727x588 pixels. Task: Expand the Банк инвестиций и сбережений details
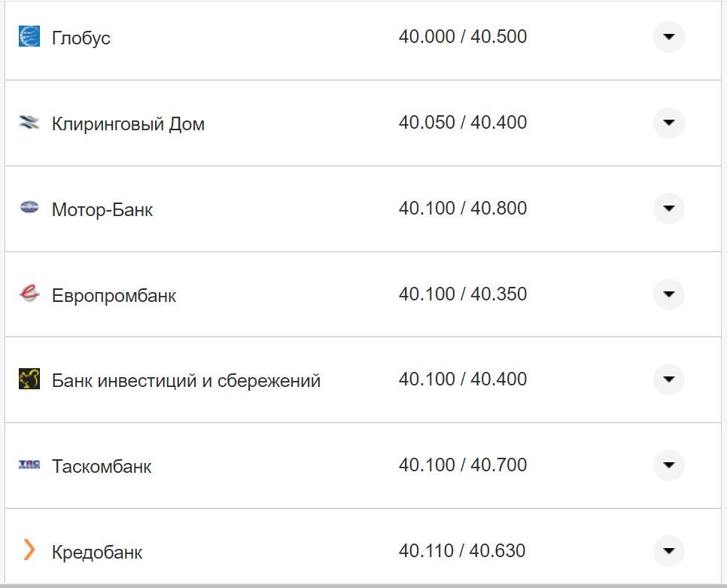(x=668, y=379)
